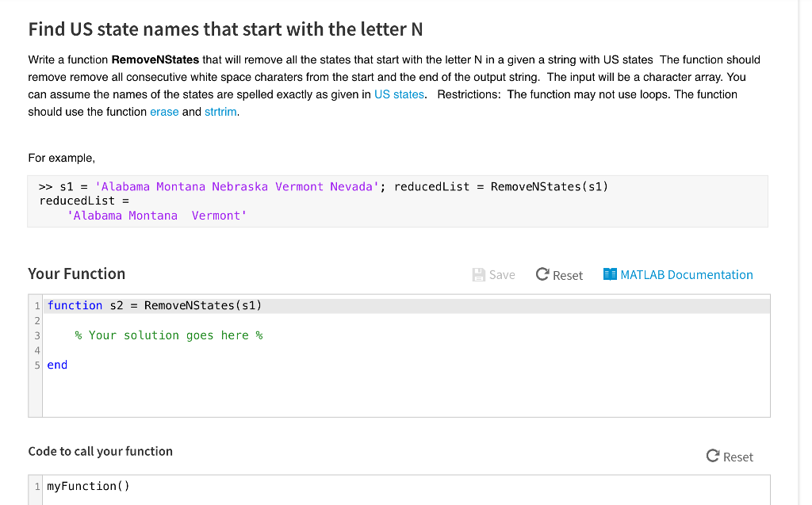Open the strtrim function documentation link
The image size is (812, 505).
220,112
